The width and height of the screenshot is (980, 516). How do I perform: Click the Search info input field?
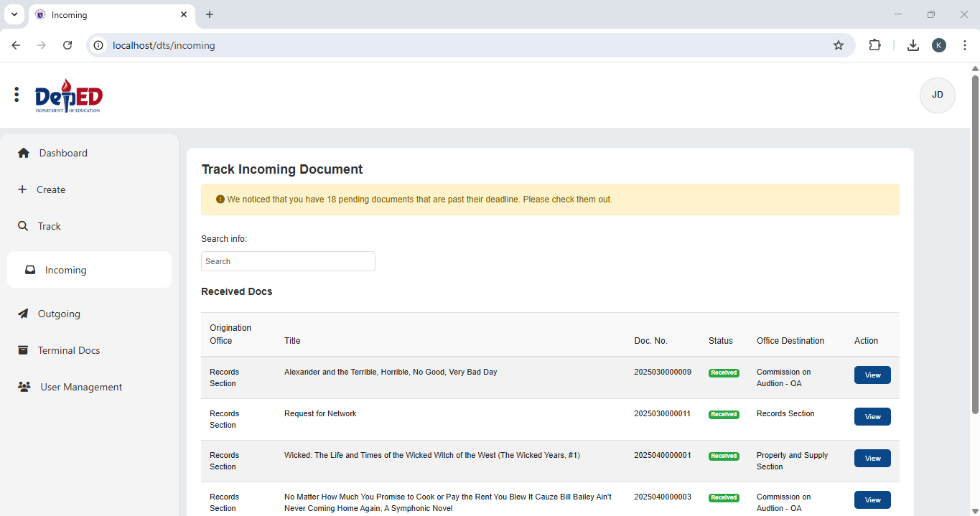[x=288, y=261]
